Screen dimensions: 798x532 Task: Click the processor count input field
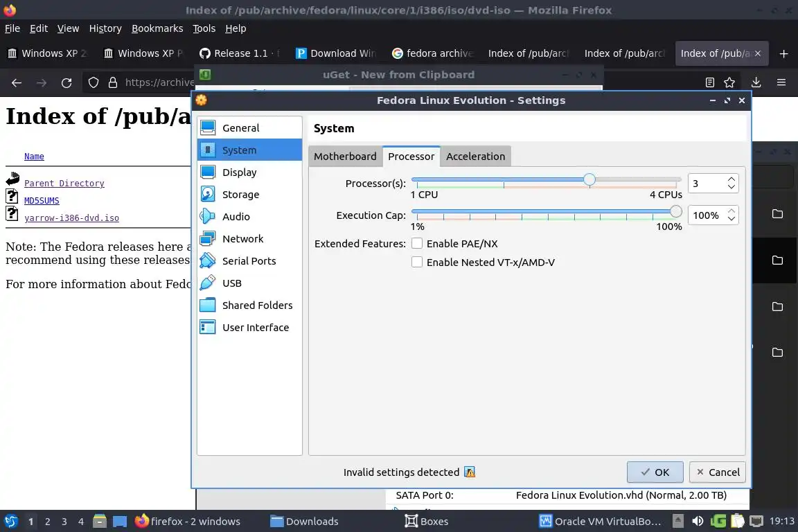[707, 184]
